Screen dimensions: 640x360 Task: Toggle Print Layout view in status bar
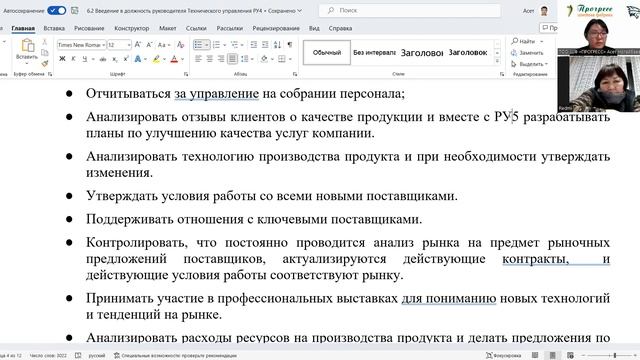tap(553, 355)
